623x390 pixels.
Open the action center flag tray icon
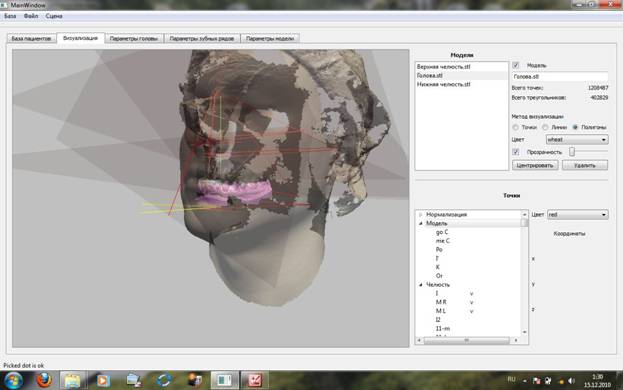click(x=536, y=381)
